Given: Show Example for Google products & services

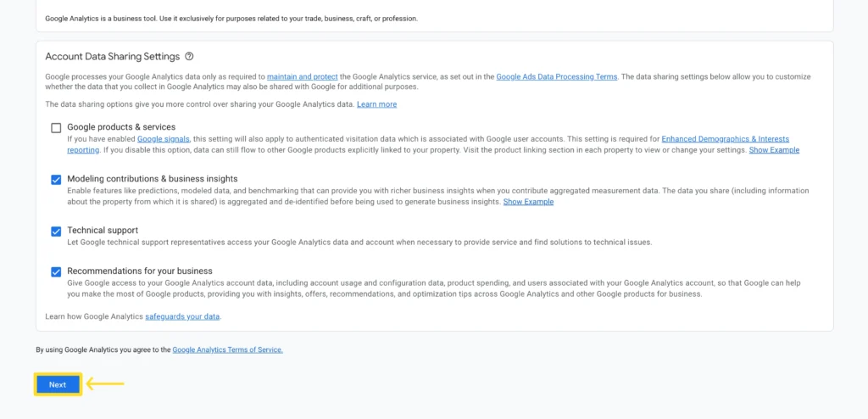Looking at the screenshot, I should [x=774, y=150].
